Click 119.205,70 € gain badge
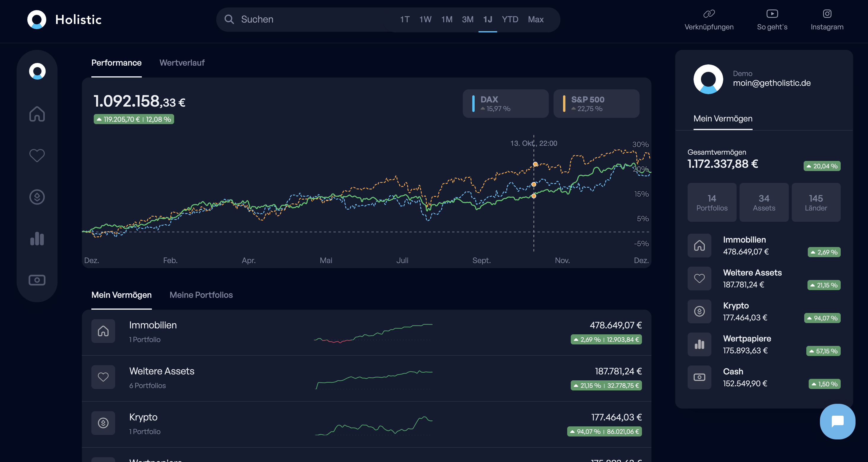The image size is (868, 462). (x=134, y=119)
